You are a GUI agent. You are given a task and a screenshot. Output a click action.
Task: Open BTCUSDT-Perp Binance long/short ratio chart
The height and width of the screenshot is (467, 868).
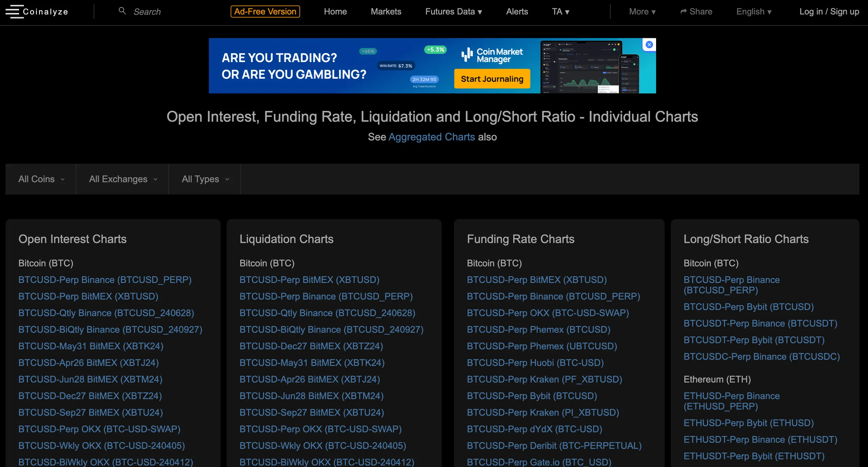(x=760, y=324)
